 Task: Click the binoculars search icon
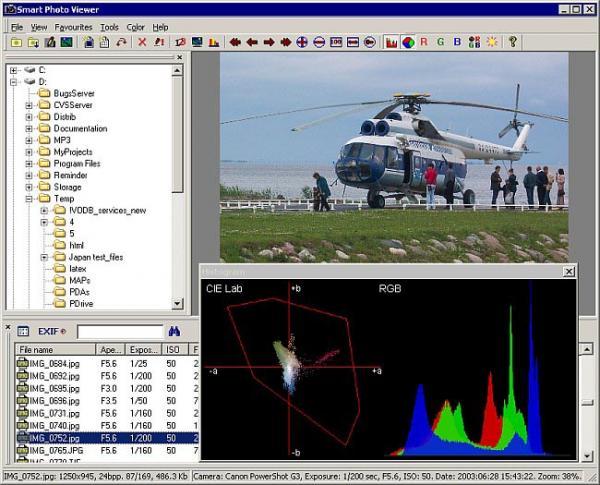(175, 331)
